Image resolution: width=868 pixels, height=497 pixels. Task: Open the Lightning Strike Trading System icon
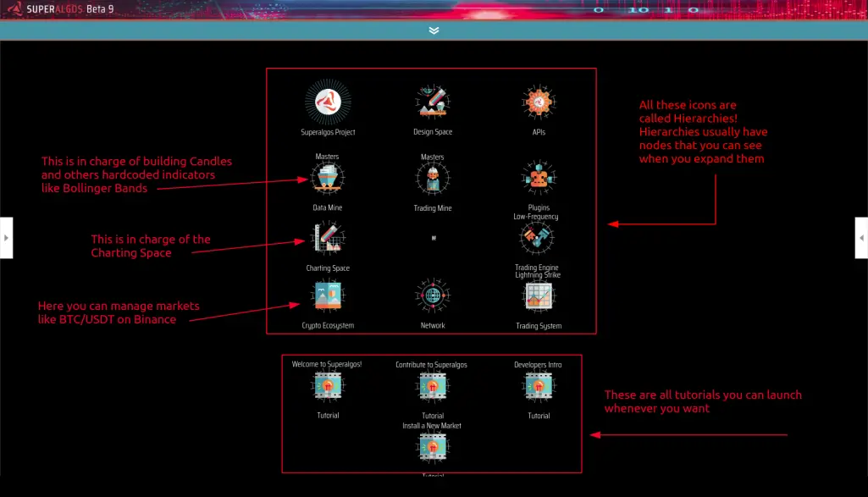(539, 296)
